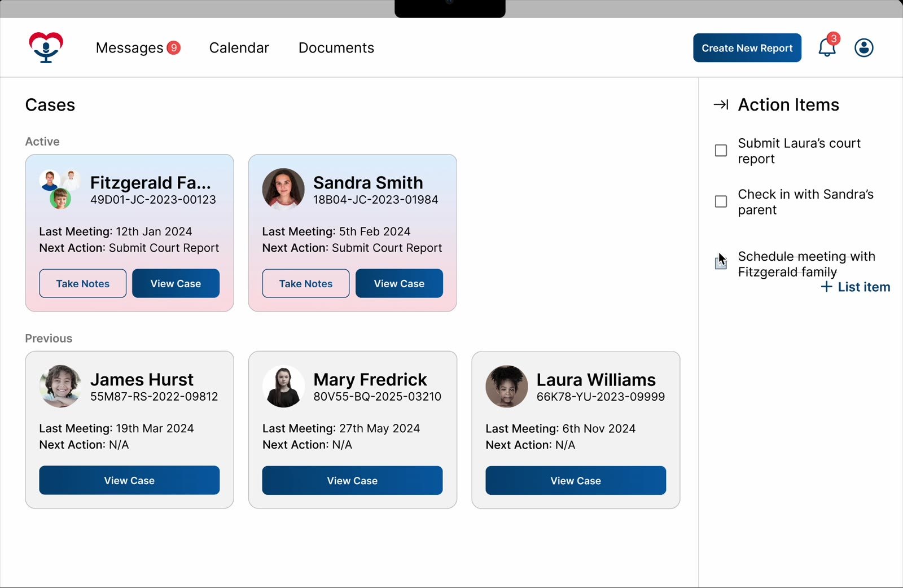Click case number 55M87-RS-2022-09812
903x588 pixels.
click(x=154, y=396)
